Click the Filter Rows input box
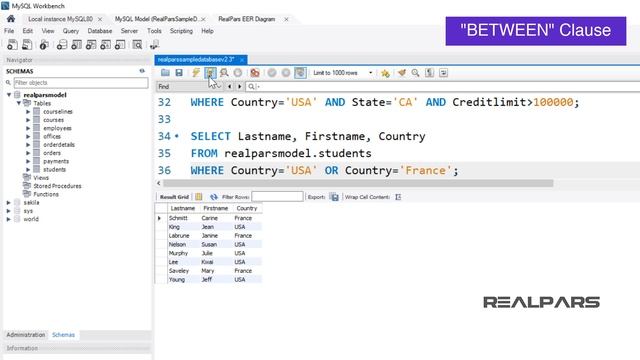640x360 pixels. (278, 197)
